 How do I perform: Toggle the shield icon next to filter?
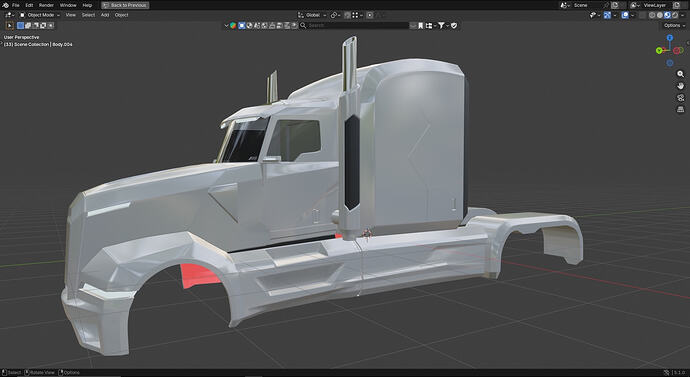(x=454, y=26)
